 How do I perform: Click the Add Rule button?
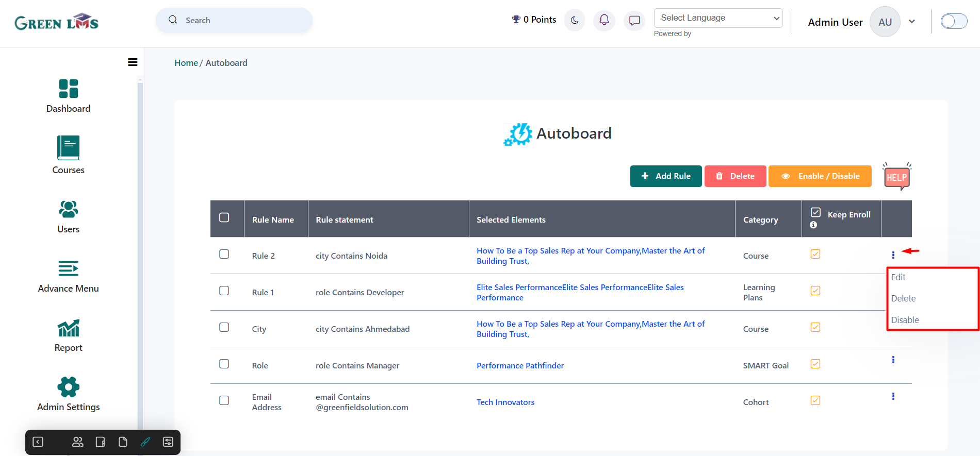(x=666, y=176)
